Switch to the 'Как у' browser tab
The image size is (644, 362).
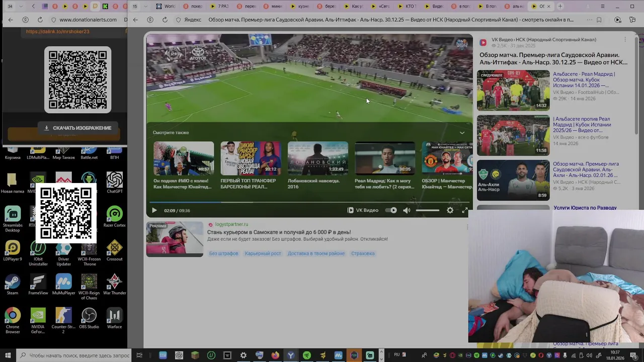coord(353,7)
